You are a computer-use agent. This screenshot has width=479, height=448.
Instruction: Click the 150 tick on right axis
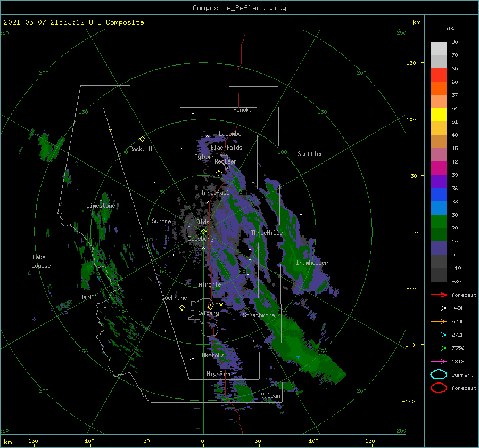point(411,63)
